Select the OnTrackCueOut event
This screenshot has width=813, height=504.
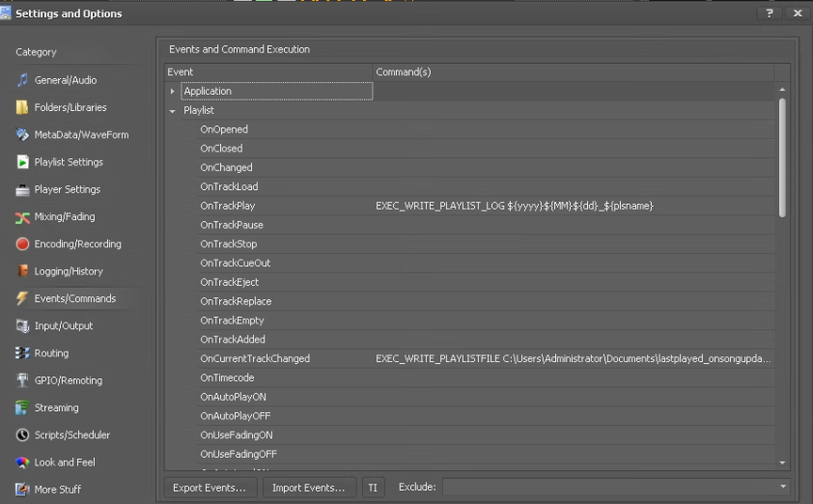click(236, 264)
